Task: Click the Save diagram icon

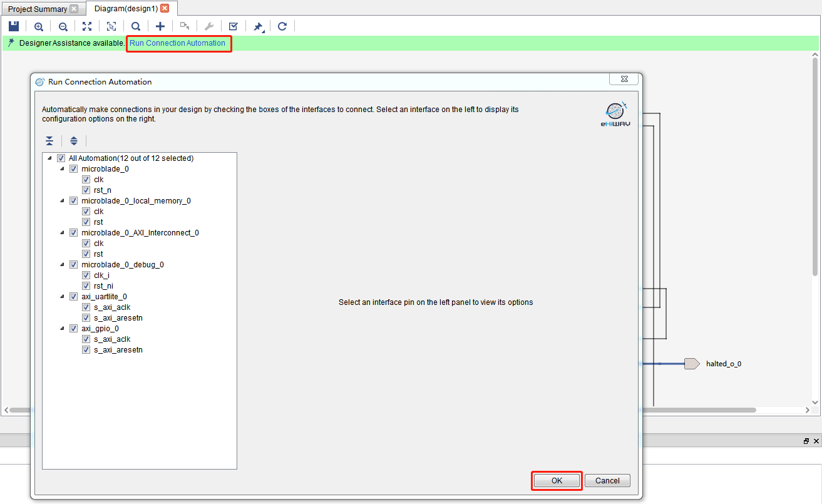Action: pos(14,26)
